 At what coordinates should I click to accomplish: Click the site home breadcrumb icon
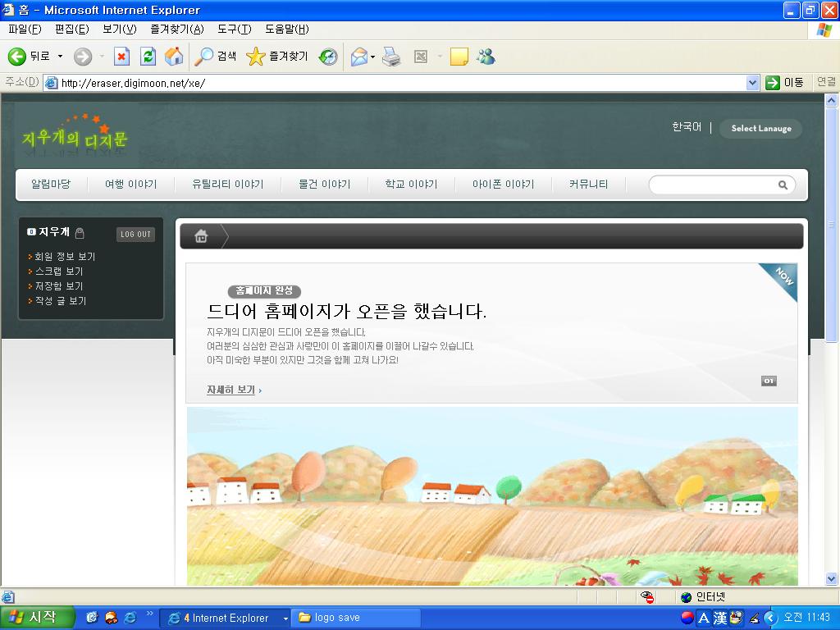[201, 236]
